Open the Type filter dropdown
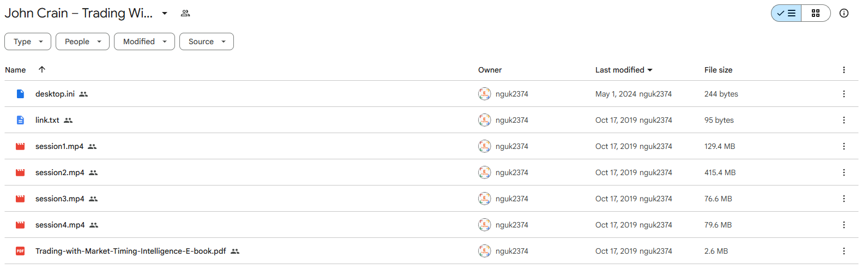Image resolution: width=868 pixels, height=269 pixels. (x=28, y=41)
